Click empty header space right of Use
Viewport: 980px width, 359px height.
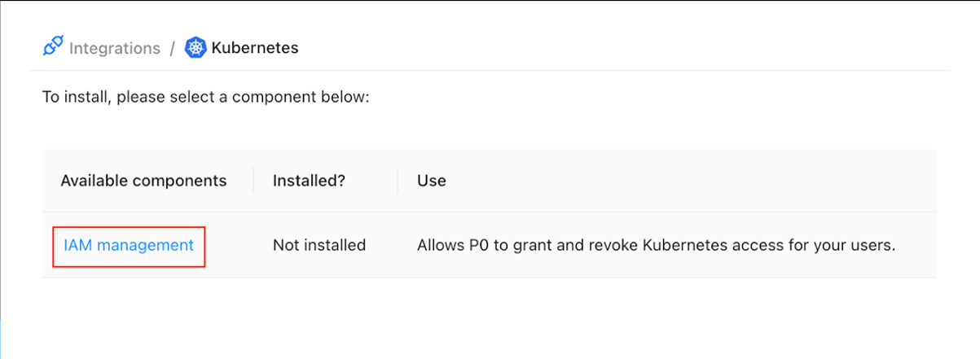[692, 181]
